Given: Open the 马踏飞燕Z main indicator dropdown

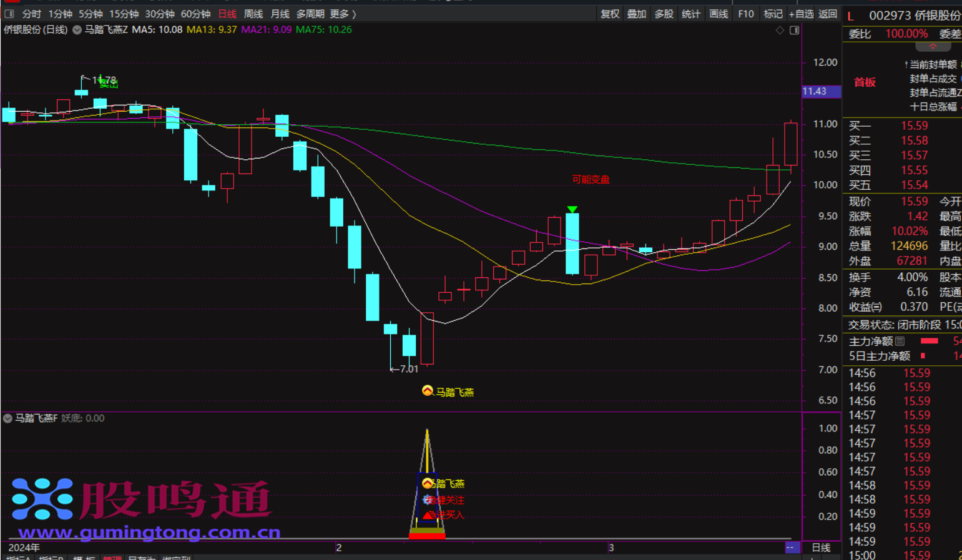Looking at the screenshot, I should point(77,30).
